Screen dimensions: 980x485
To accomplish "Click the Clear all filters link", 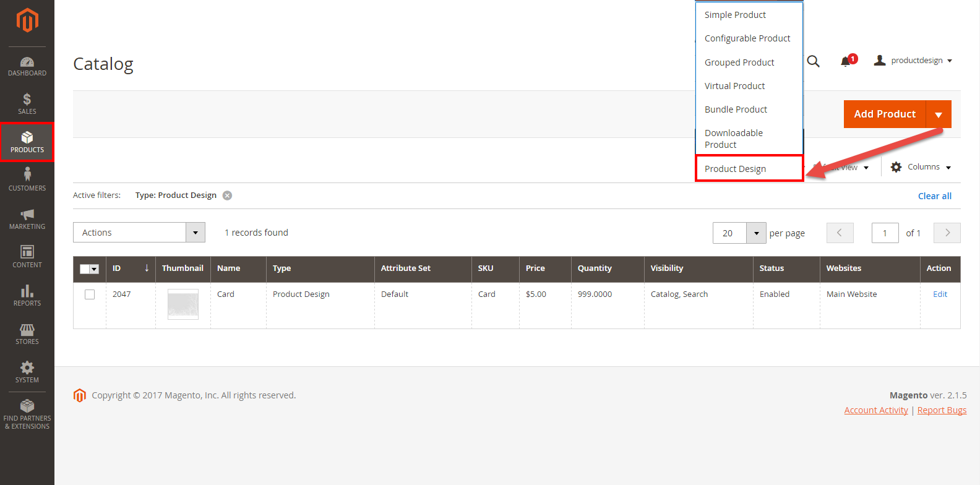I will tap(934, 196).
